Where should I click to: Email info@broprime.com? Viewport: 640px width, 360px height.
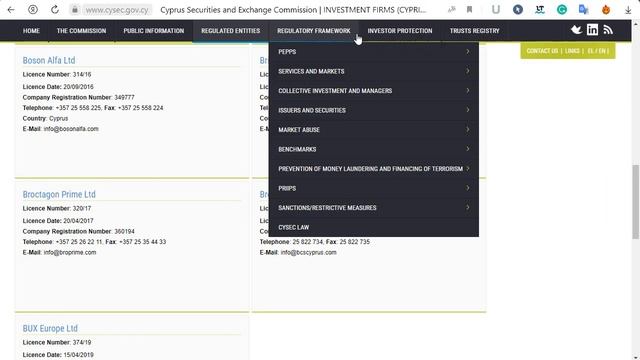[x=70, y=252]
